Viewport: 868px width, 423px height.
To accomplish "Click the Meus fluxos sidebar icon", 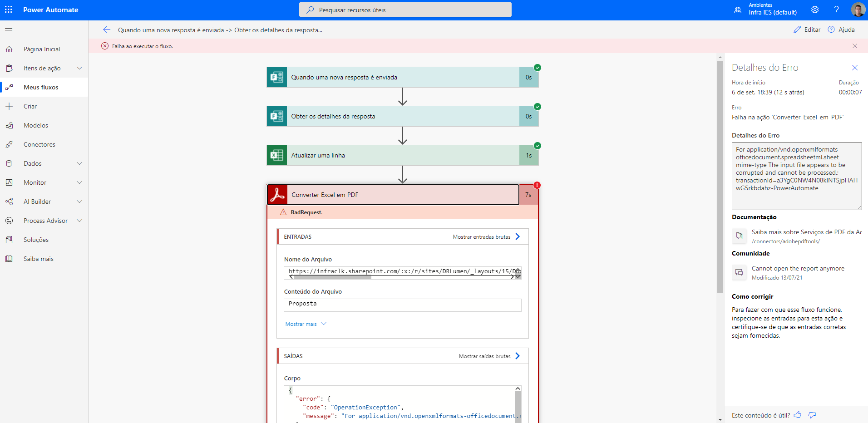I will tap(9, 87).
